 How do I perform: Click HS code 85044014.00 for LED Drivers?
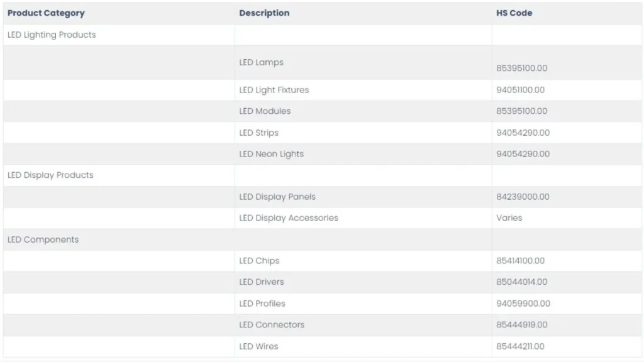pyautogui.click(x=521, y=282)
